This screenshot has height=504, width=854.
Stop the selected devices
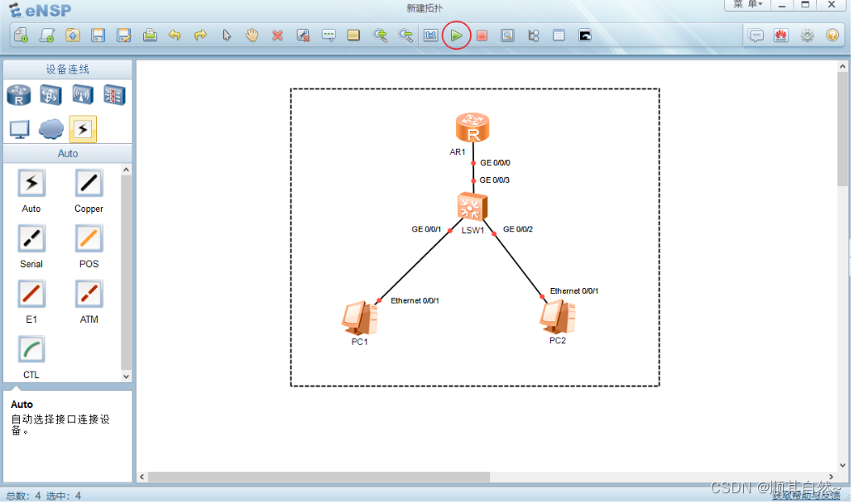pos(482,36)
